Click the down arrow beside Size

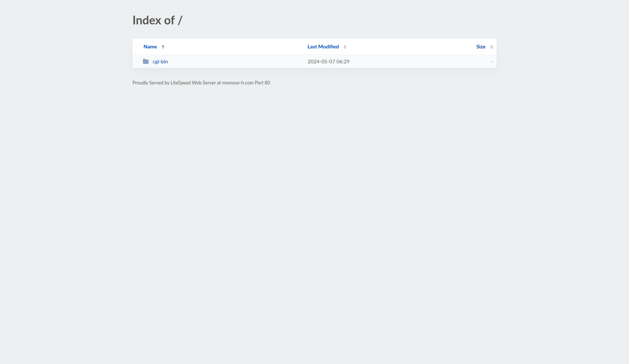(x=492, y=48)
